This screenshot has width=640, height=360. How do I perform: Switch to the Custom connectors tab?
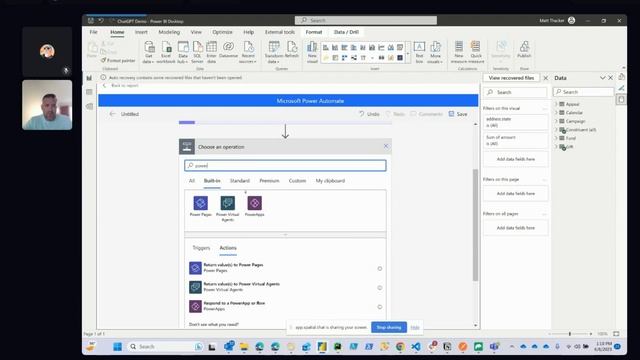point(297,181)
